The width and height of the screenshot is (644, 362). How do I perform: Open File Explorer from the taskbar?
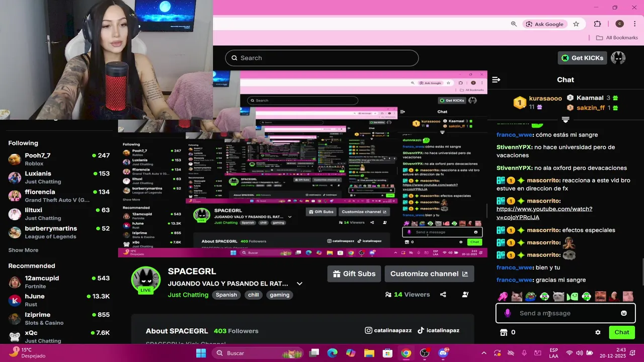point(369,353)
